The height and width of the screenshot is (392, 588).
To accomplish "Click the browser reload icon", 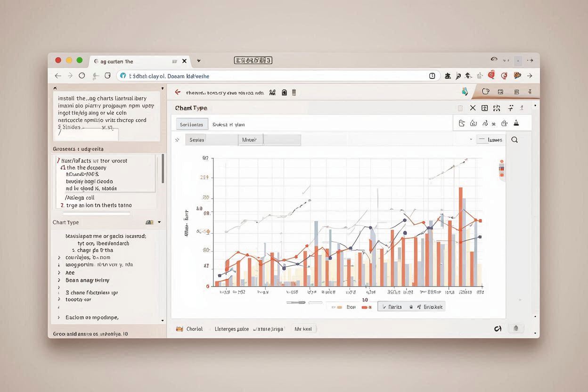I will [81, 75].
